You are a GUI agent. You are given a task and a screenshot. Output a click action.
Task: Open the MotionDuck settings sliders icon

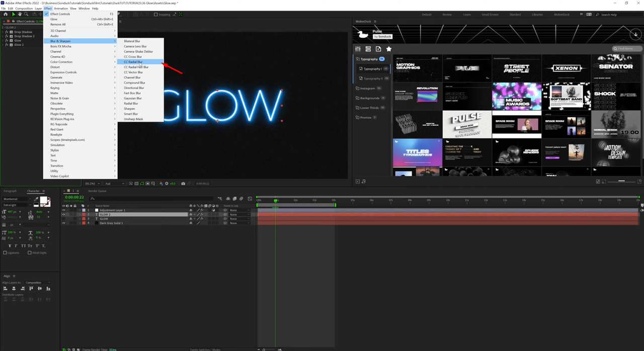[x=358, y=49]
